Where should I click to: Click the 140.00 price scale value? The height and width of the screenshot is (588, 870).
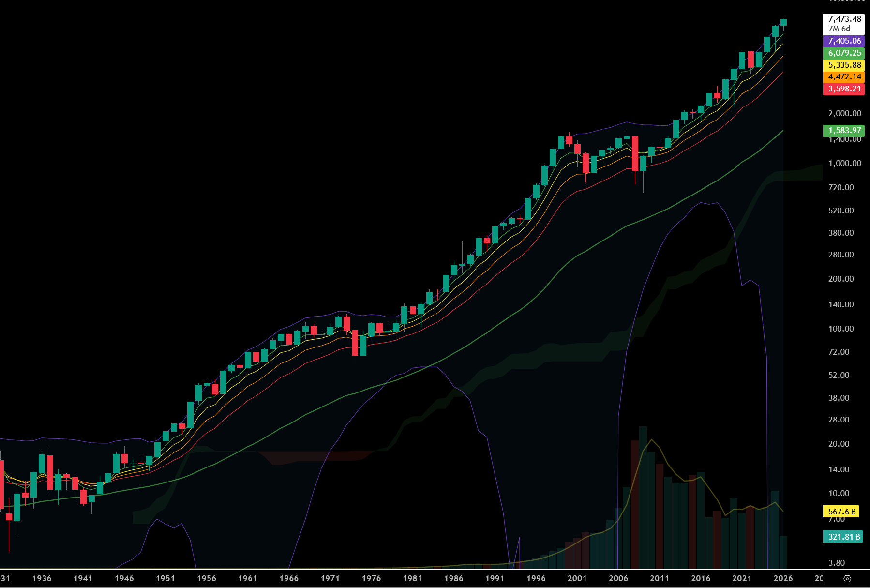[841, 304]
